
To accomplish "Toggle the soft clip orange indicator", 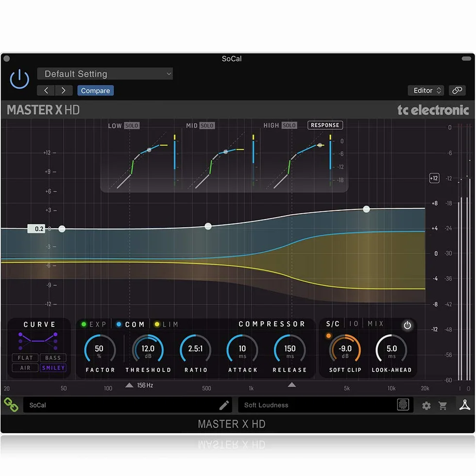I will 328,336.
